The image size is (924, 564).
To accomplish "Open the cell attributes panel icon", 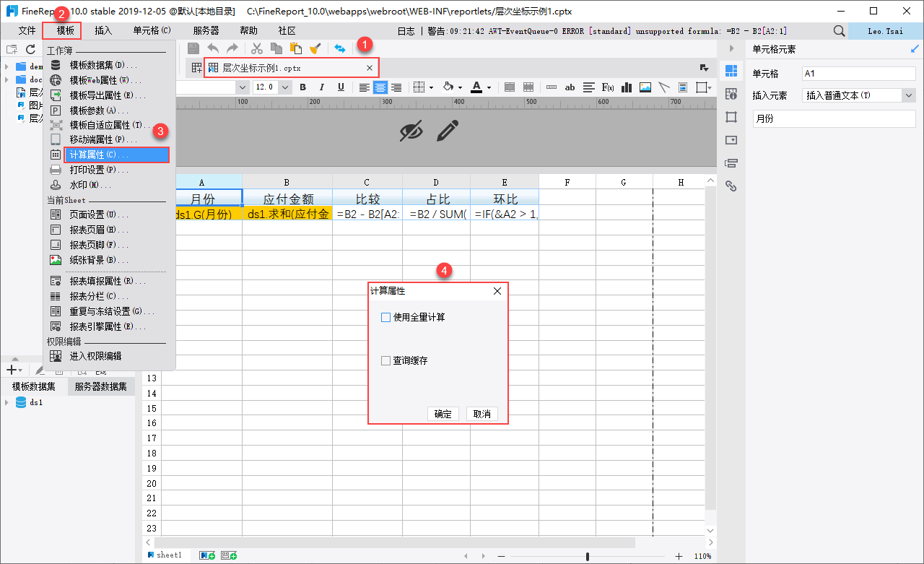I will click(731, 93).
